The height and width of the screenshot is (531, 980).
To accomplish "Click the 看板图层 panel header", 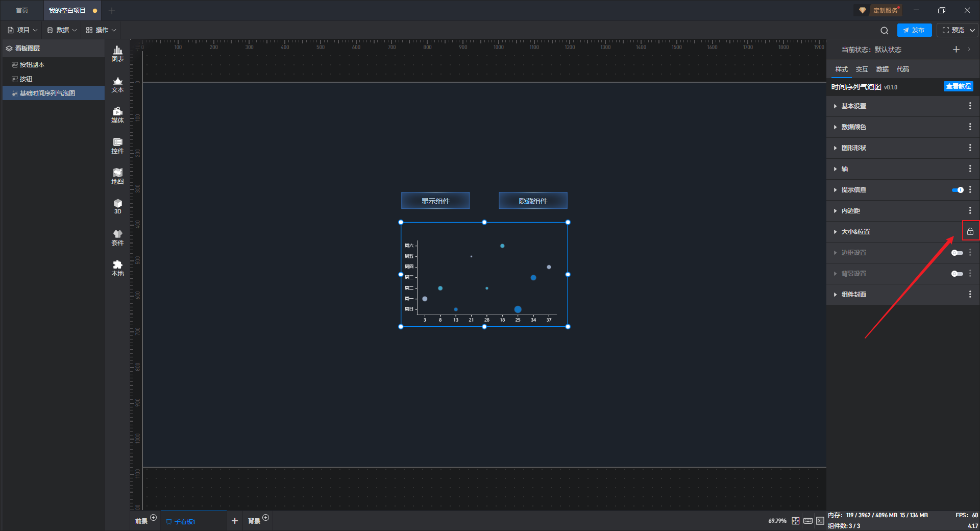I will click(54, 49).
